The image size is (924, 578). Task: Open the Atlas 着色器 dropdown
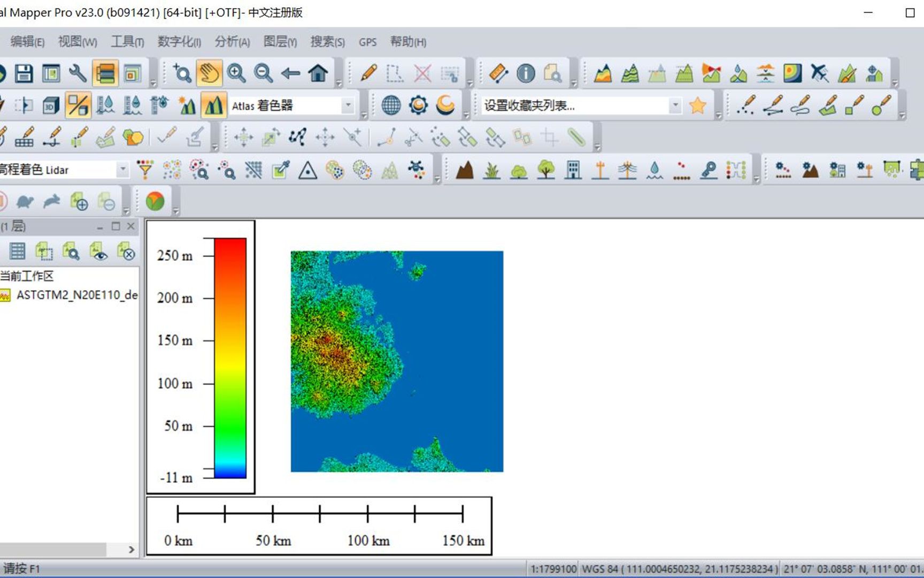tap(349, 105)
